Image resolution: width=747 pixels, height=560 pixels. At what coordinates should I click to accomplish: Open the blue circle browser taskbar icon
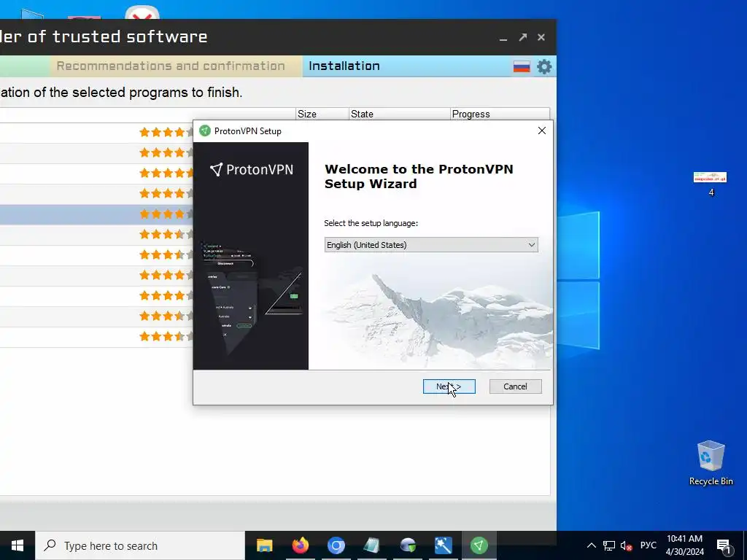336,545
